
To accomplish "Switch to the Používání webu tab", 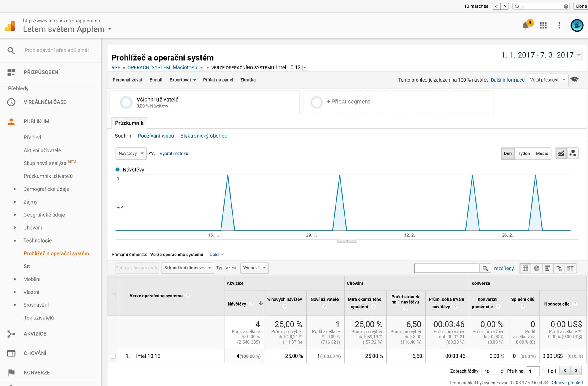I will point(156,136).
